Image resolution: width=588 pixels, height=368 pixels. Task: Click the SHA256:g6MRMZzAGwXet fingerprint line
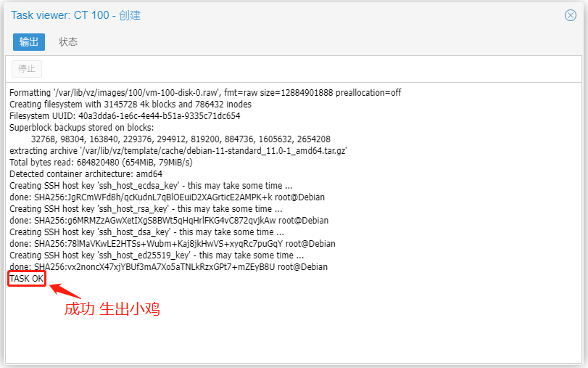[169, 221]
